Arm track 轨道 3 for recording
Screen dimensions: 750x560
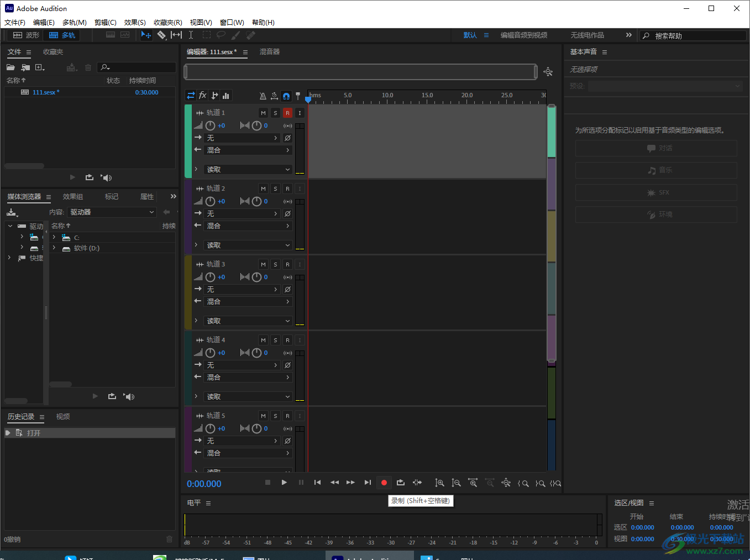click(287, 264)
